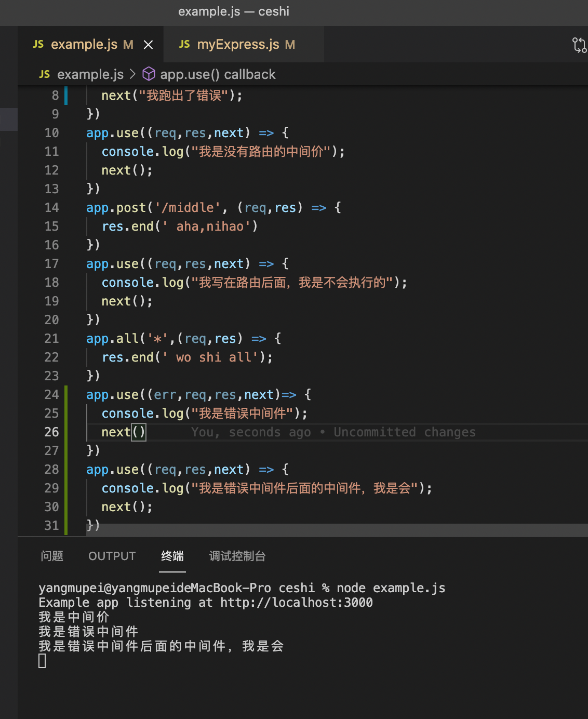
Task: Click the JS file icon in breadcrumb
Action: click(x=45, y=74)
